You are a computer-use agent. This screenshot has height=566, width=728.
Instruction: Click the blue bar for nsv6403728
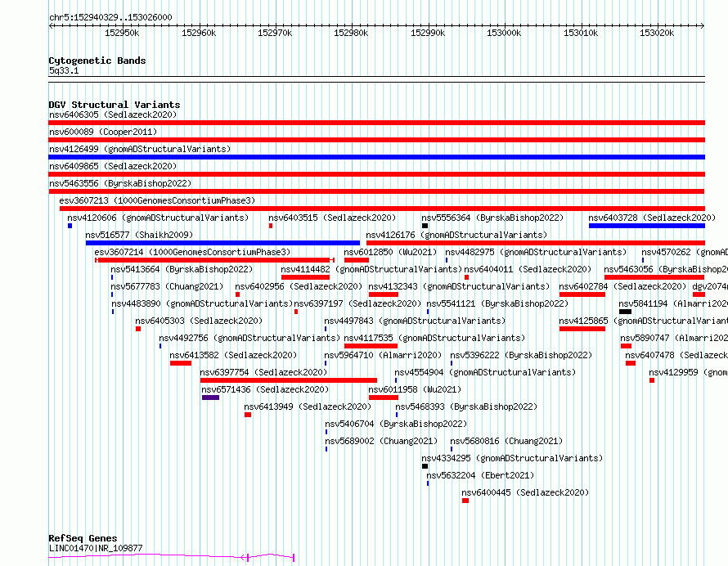pyautogui.click(x=647, y=226)
